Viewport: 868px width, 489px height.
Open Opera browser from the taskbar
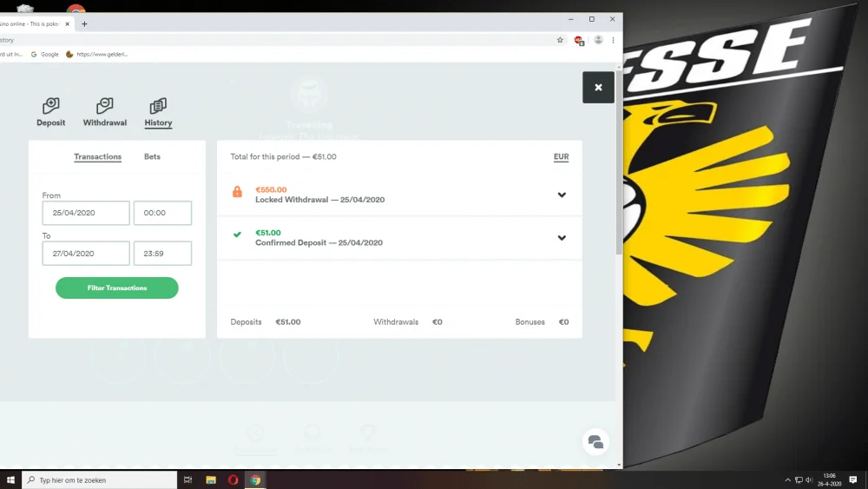tap(233, 479)
